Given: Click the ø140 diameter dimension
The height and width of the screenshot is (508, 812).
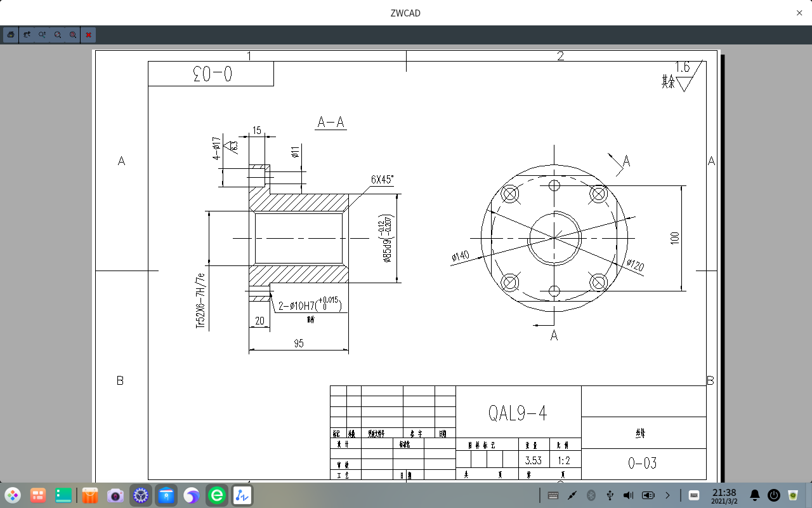Looking at the screenshot, I should (x=461, y=257).
